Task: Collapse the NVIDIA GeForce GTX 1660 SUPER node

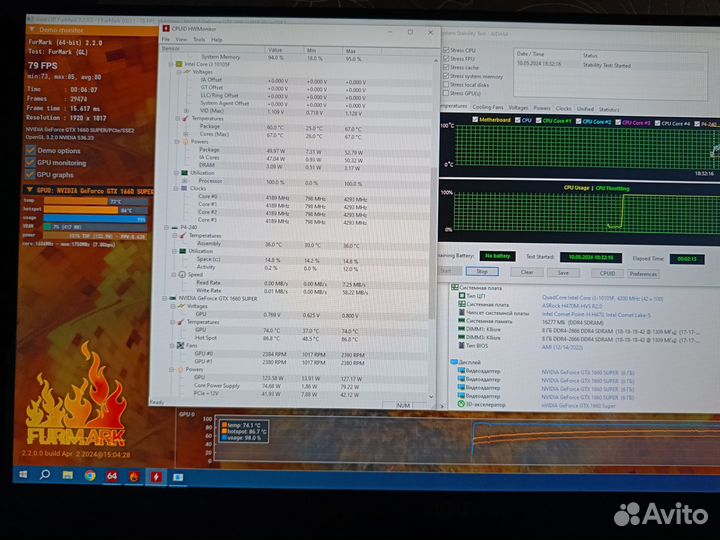Action: point(164,298)
